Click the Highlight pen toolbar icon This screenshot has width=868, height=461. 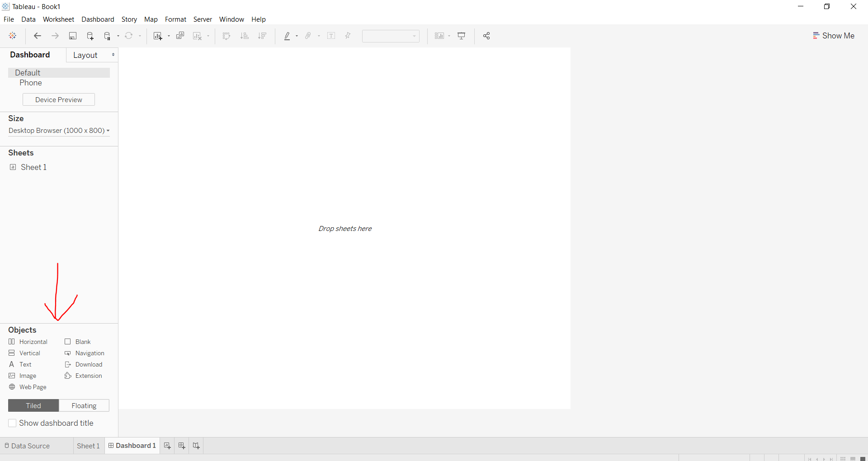click(x=287, y=36)
